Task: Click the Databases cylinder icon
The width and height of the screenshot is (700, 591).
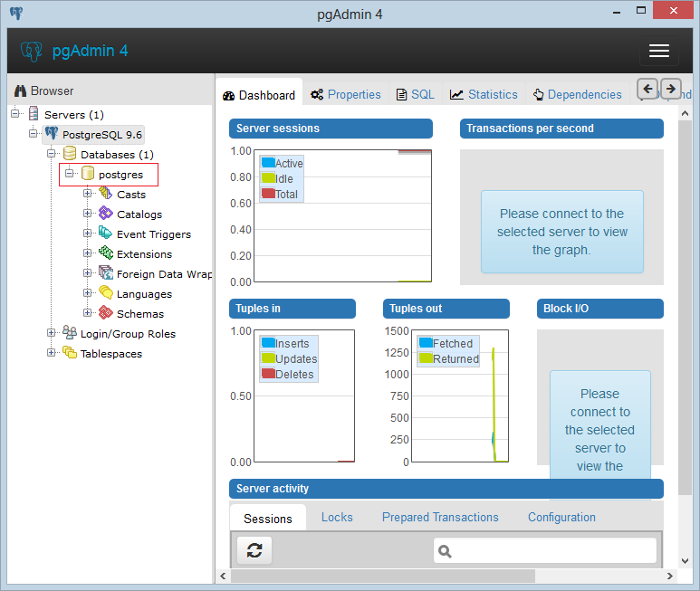Action: tap(69, 154)
